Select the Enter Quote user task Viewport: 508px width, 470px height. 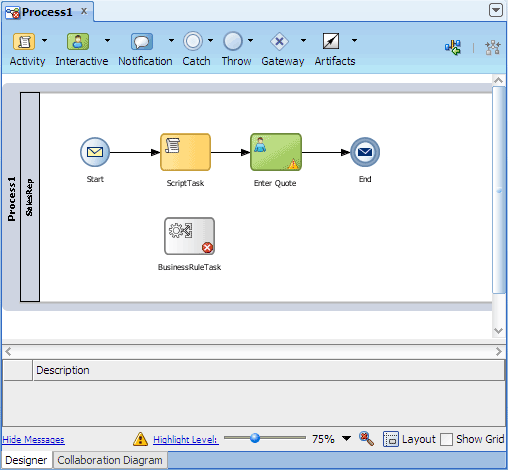[x=276, y=152]
